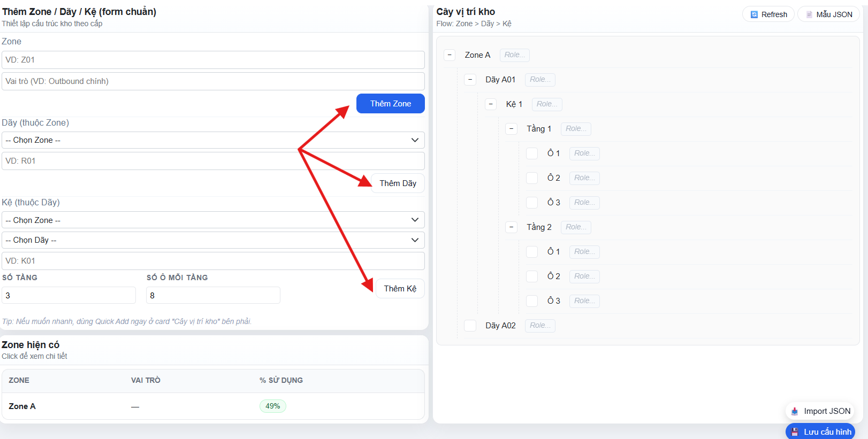
Task: Edit Role field of Ô 3 in Tầng 2
Action: [x=584, y=301]
